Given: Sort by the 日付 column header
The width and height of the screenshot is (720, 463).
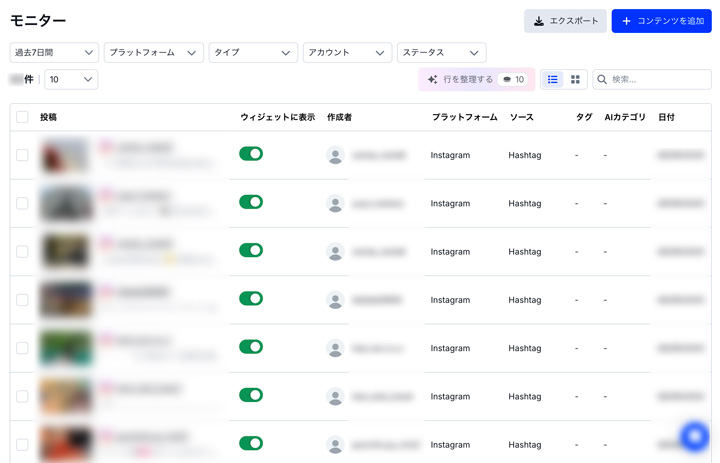Looking at the screenshot, I should point(666,117).
